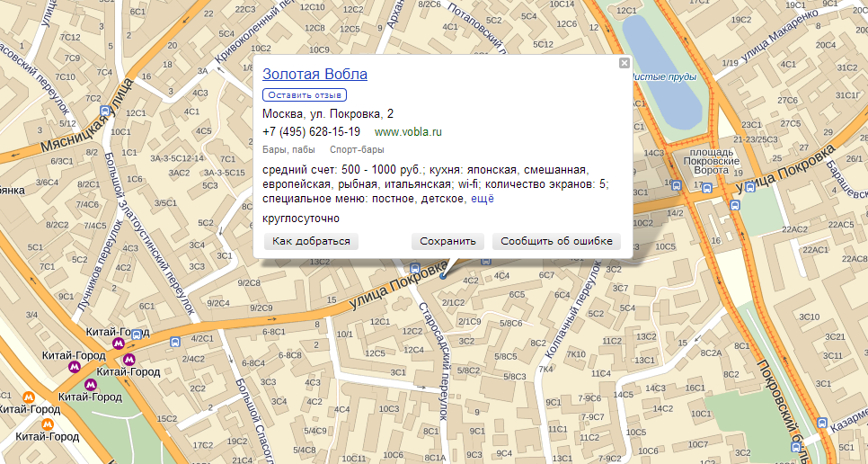Visit the www.vobla.ru website link
868x464 pixels.
click(408, 132)
